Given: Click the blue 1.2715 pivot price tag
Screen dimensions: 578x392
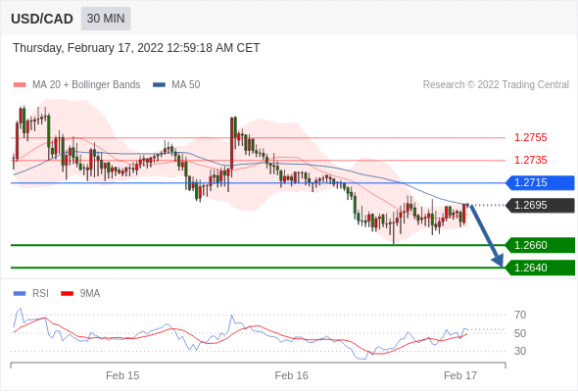Looking at the screenshot, I should click(x=540, y=182).
